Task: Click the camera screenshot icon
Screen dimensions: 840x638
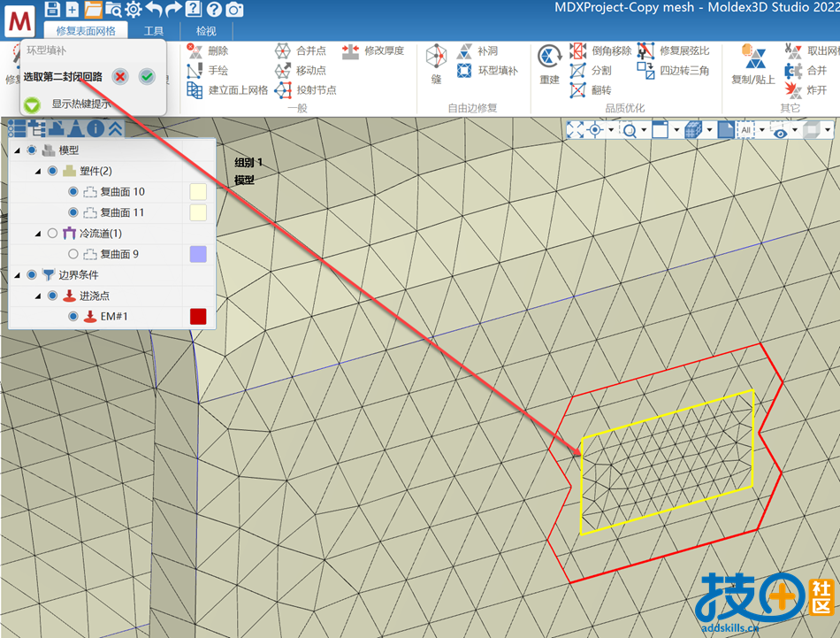Action: [x=234, y=9]
